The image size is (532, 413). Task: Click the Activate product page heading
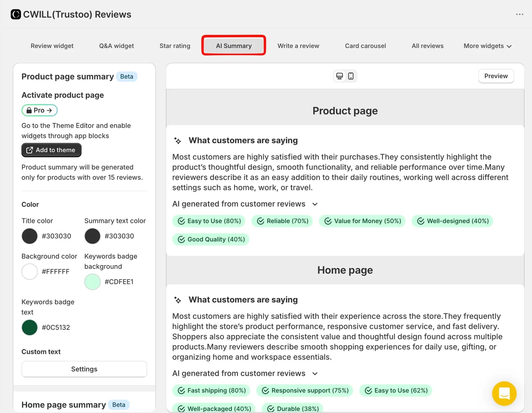63,95
